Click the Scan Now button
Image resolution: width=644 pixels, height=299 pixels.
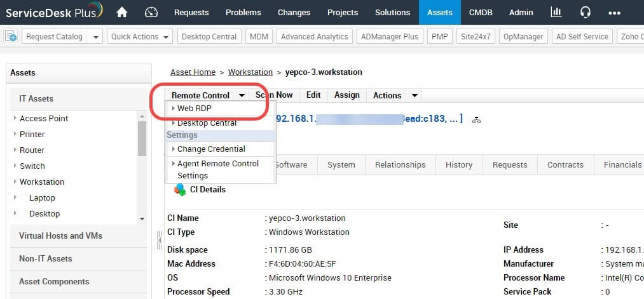click(x=275, y=95)
